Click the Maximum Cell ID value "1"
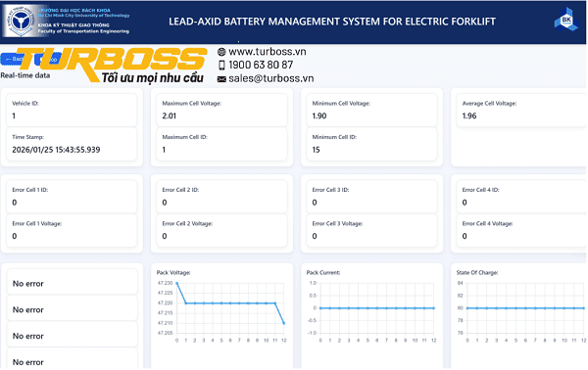 click(x=164, y=150)
